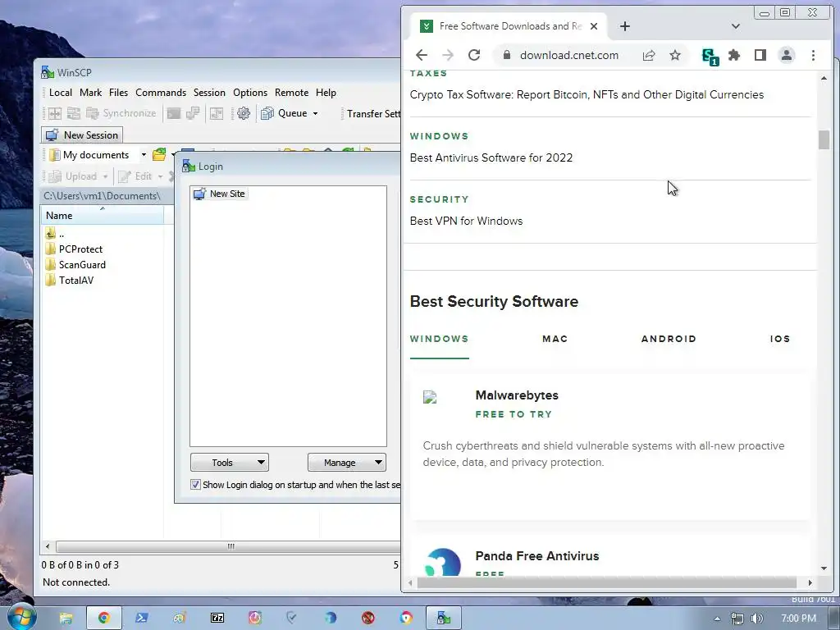Screen dimensions: 840x630
Task: Switch to the IOS tab
Action: [x=780, y=339]
